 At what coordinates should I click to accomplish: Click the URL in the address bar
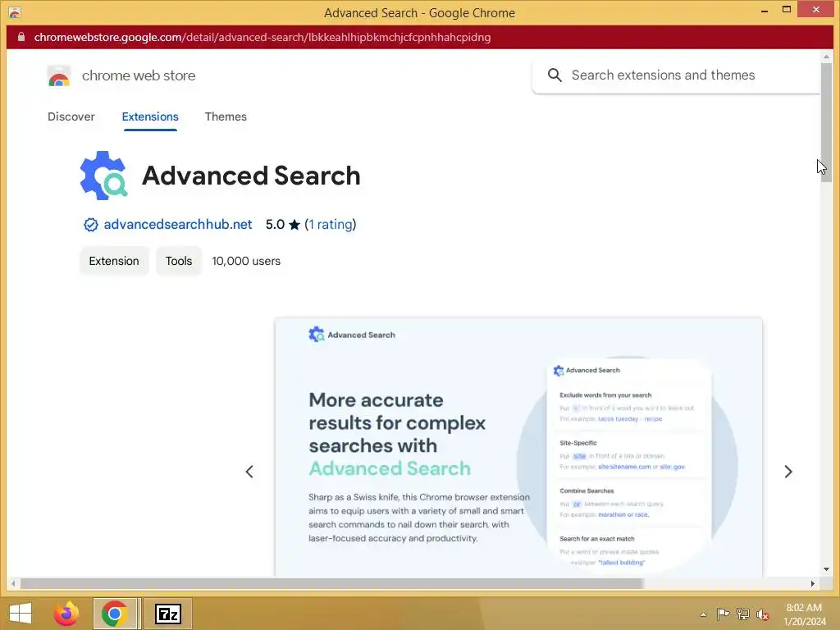pyautogui.click(x=262, y=37)
